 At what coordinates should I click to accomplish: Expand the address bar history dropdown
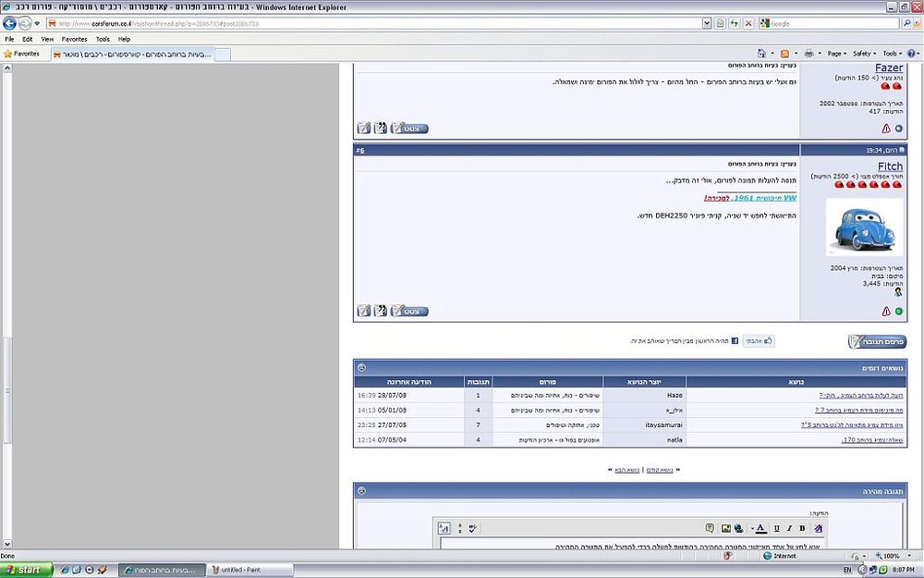click(707, 24)
